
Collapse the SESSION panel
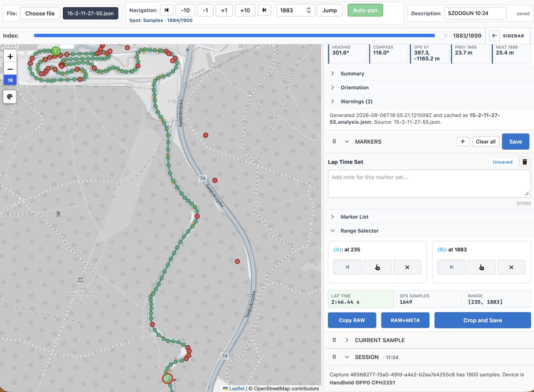click(347, 357)
